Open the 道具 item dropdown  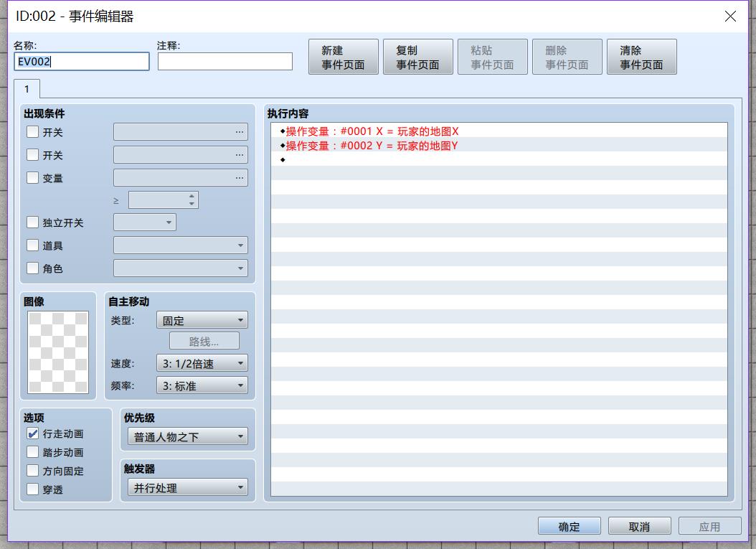pos(181,245)
